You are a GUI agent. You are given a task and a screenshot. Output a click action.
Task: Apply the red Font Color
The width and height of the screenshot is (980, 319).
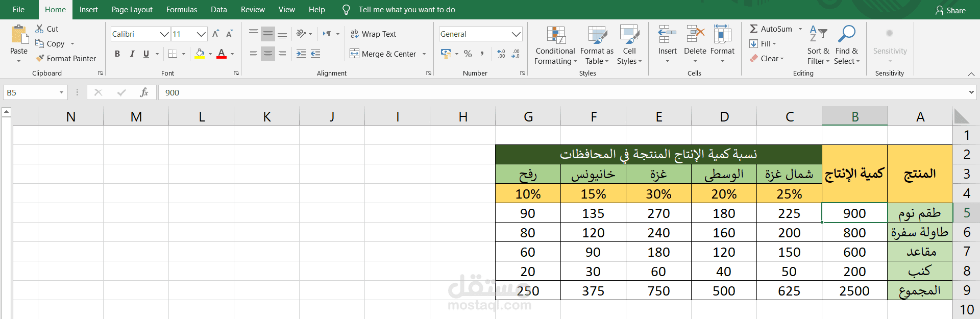coord(222,54)
